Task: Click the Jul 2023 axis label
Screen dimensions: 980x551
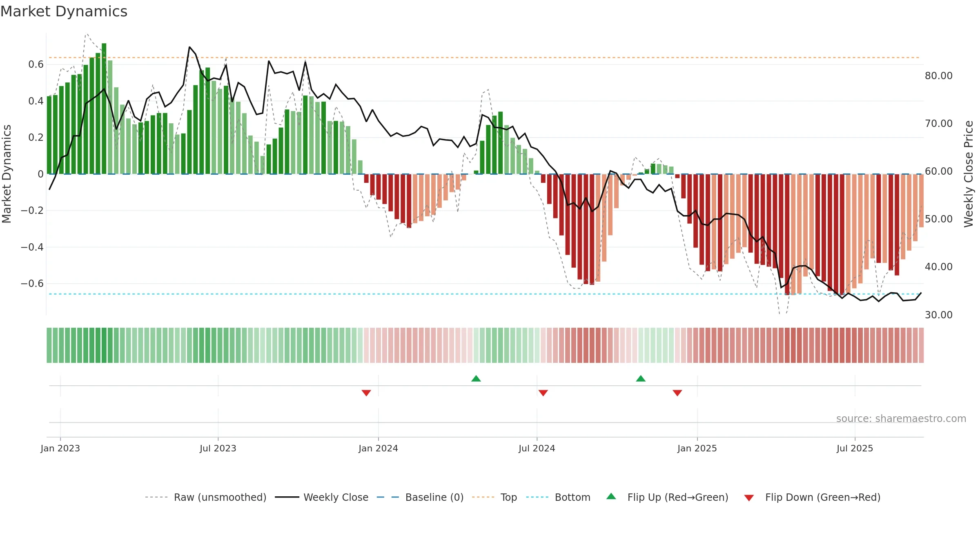Action: click(218, 448)
